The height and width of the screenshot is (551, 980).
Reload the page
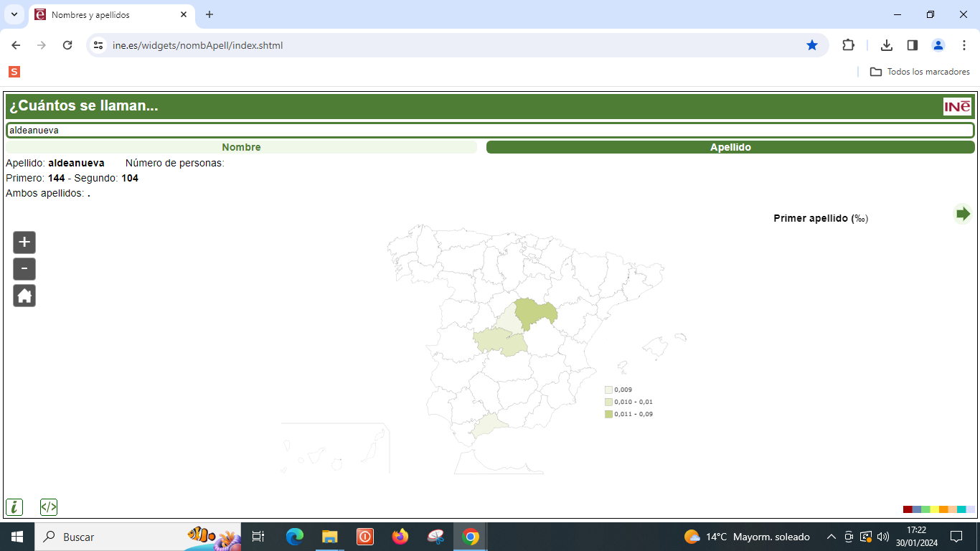tap(67, 45)
